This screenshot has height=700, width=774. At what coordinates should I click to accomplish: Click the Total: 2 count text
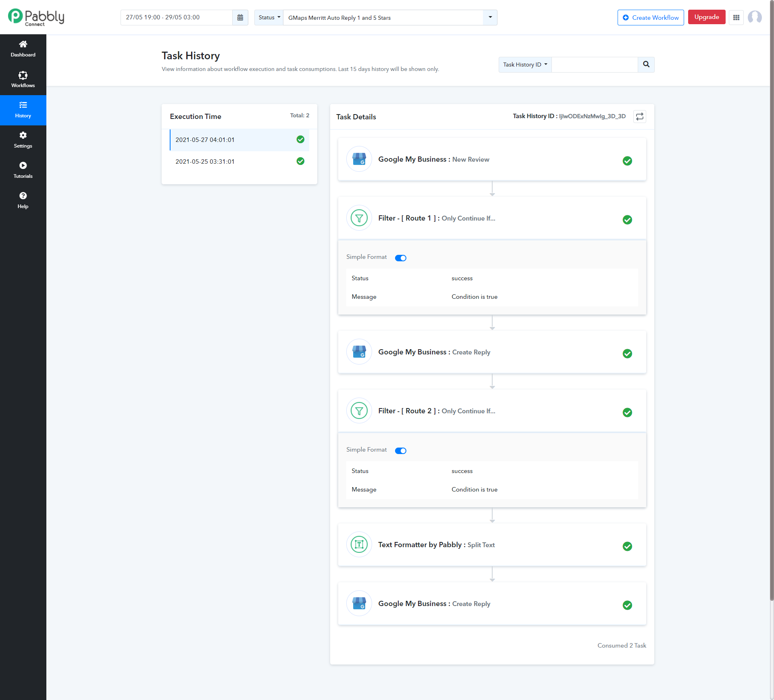[x=300, y=115]
